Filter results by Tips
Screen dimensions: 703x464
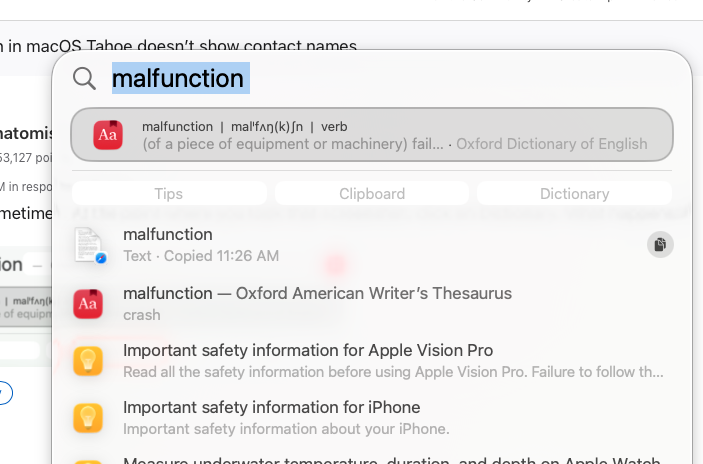pos(169,194)
